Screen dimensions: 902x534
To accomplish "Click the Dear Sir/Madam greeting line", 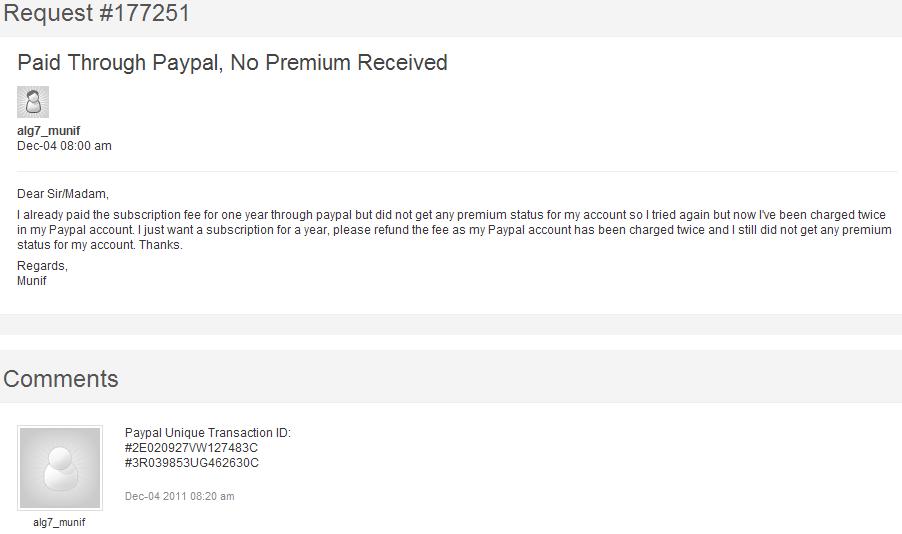I will 63,193.
